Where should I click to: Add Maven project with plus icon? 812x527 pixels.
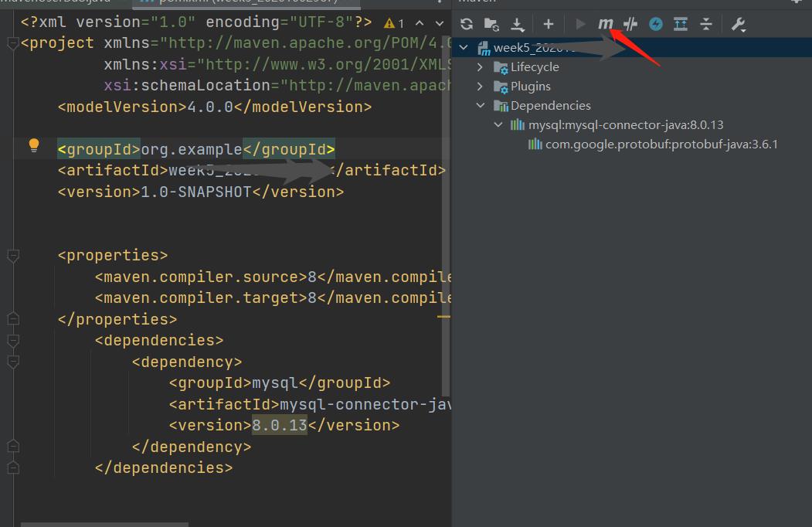tap(548, 24)
